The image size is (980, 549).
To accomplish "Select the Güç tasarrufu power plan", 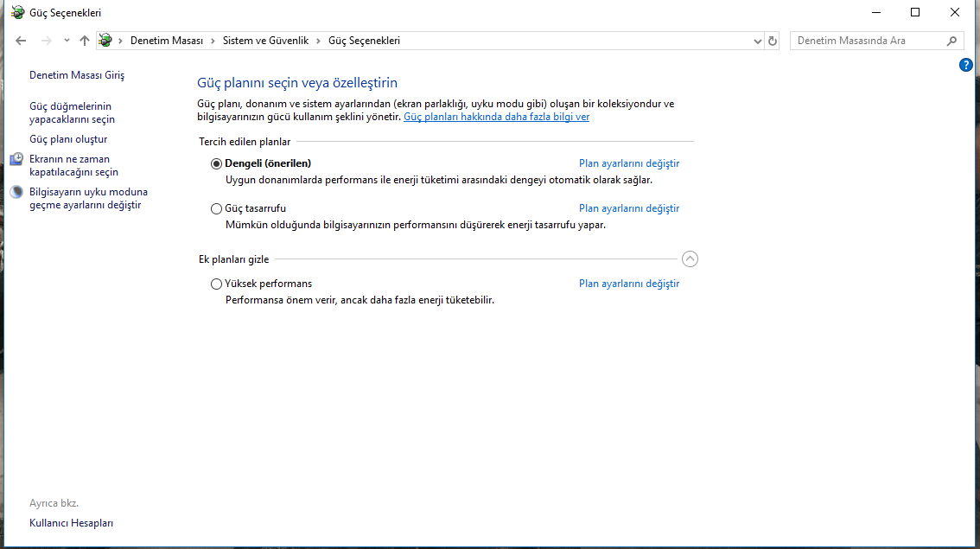I will coord(216,209).
